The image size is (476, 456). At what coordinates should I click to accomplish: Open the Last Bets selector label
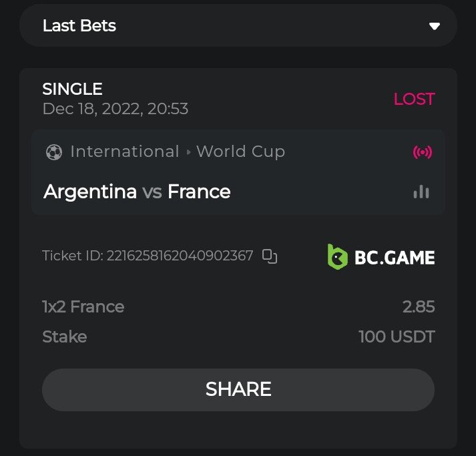(79, 26)
